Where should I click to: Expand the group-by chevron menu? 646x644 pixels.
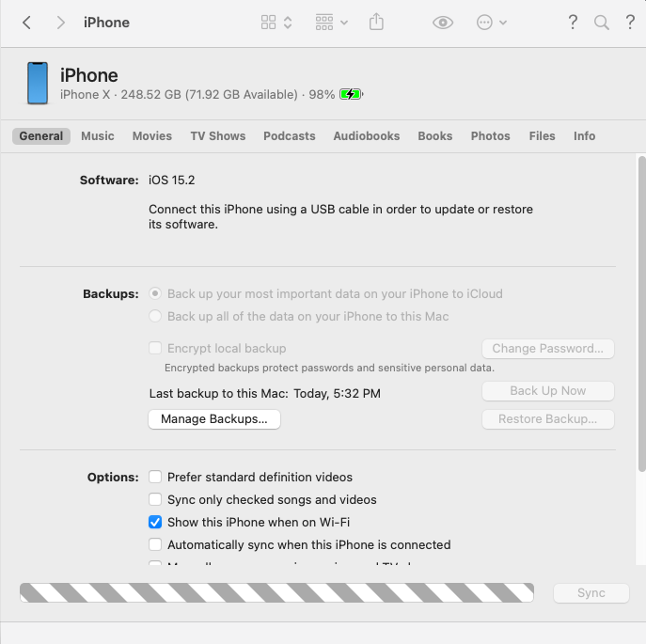point(344,23)
